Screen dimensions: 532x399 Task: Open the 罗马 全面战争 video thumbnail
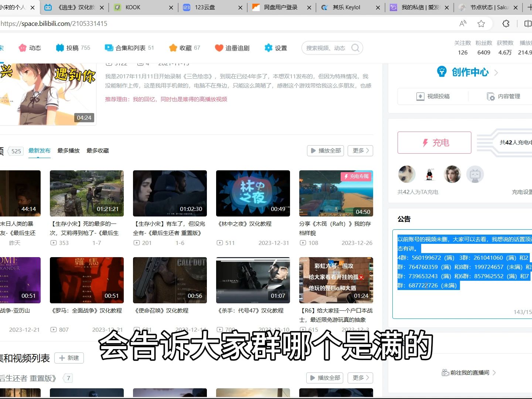[87, 280]
